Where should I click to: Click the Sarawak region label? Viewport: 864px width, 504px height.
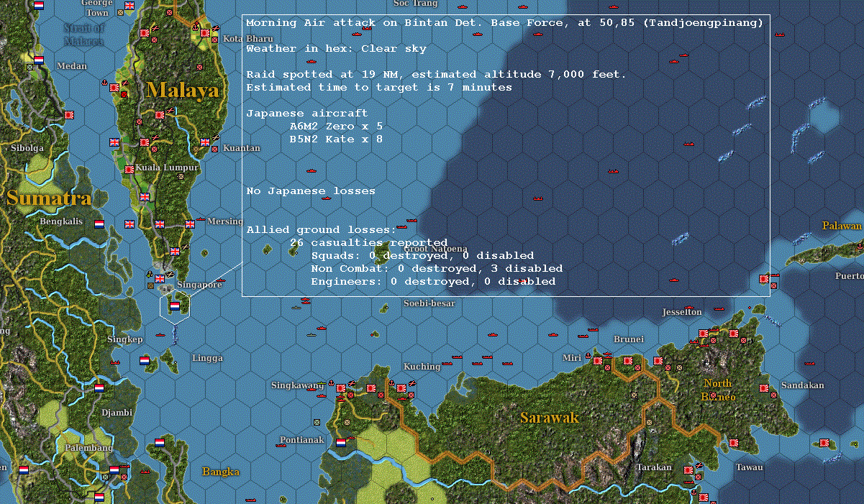(x=550, y=417)
